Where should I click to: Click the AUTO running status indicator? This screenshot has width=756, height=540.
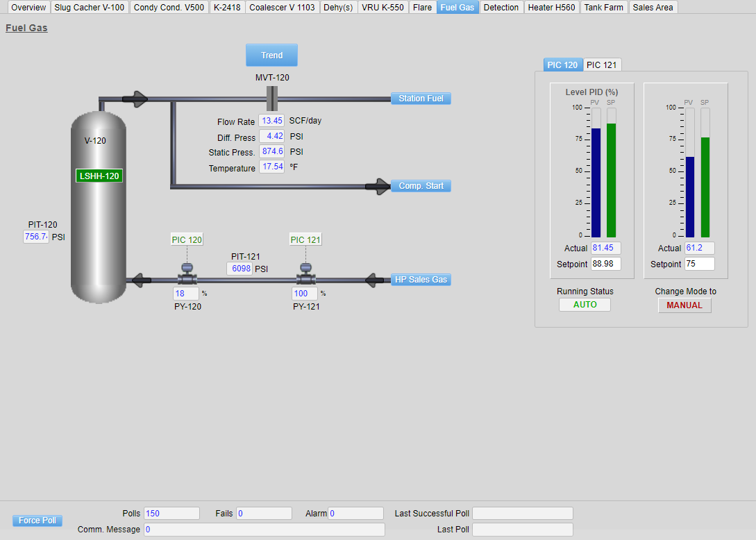(x=585, y=305)
